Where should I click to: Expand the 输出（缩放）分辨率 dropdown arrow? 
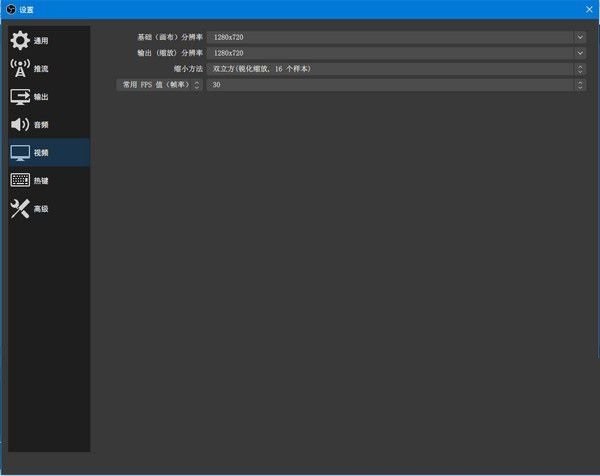pyautogui.click(x=580, y=53)
